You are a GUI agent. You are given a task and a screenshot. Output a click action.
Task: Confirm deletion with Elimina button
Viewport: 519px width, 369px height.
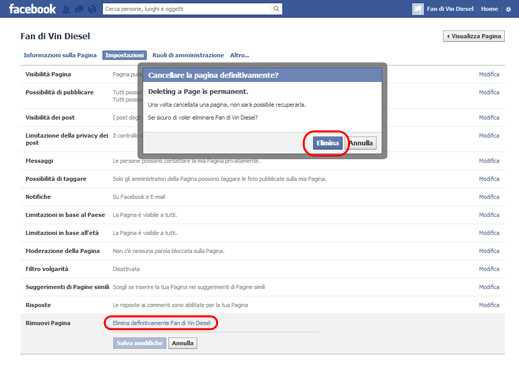point(327,143)
